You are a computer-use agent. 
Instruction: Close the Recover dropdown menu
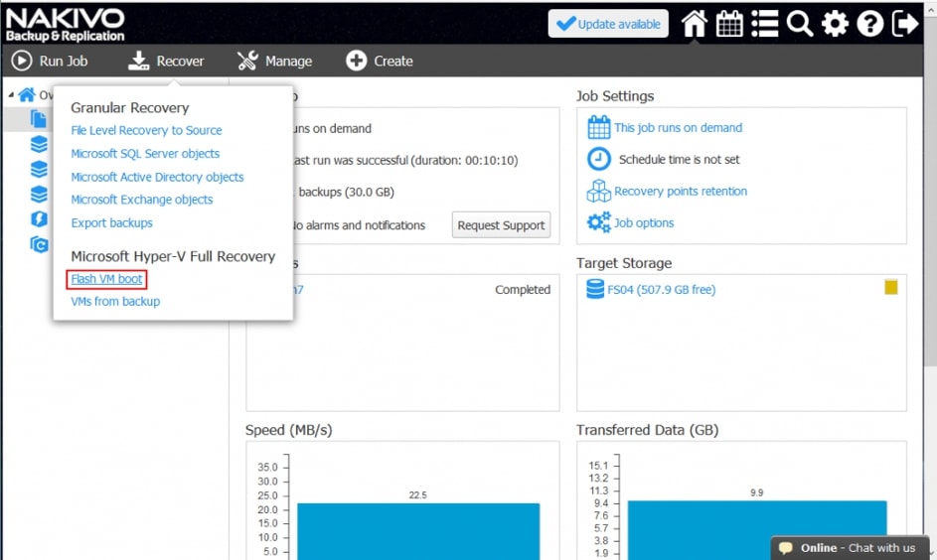[166, 62]
